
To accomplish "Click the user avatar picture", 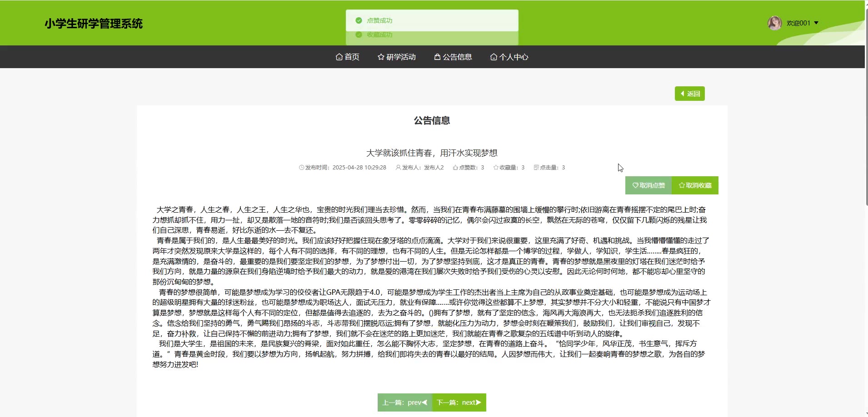I will 774,23.
